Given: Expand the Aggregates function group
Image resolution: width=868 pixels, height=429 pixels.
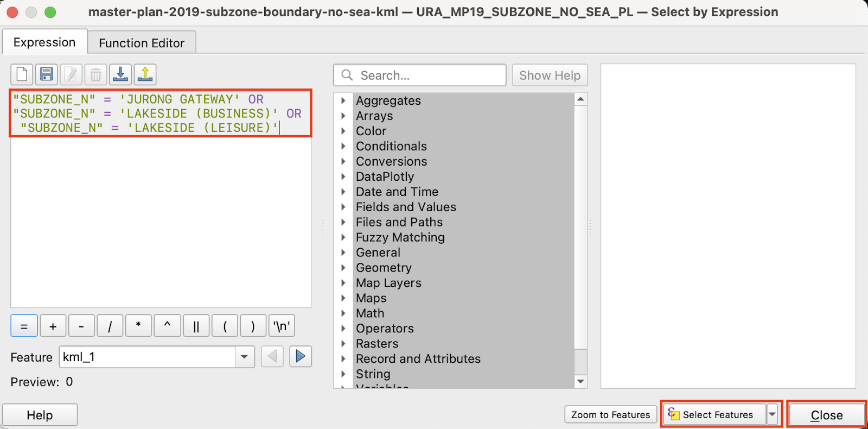Looking at the screenshot, I should tap(343, 100).
